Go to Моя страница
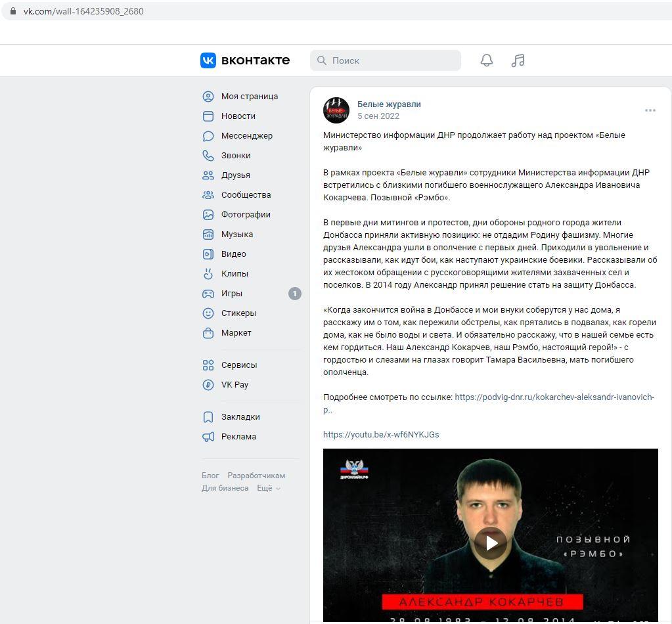 click(251, 97)
